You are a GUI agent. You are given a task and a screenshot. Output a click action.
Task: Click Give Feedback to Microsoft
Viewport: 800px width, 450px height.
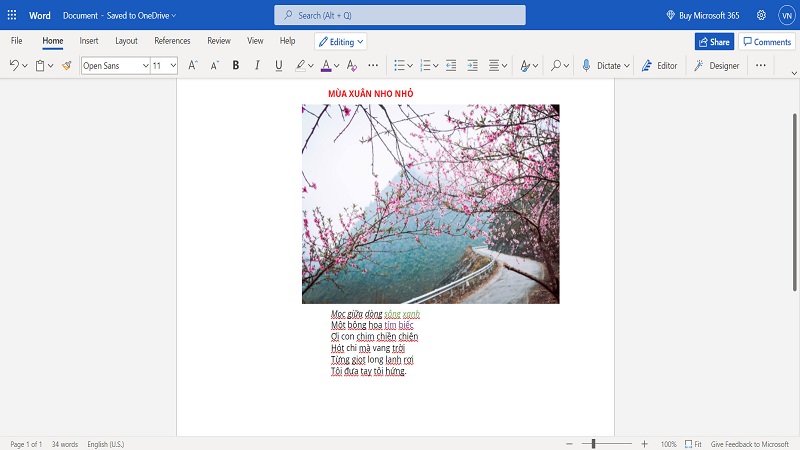[x=749, y=444]
